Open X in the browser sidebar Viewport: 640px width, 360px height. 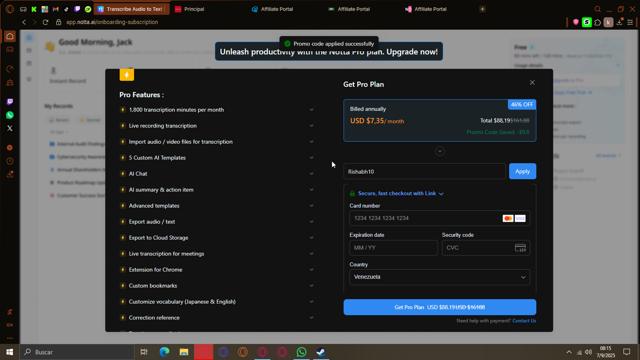tap(10, 128)
